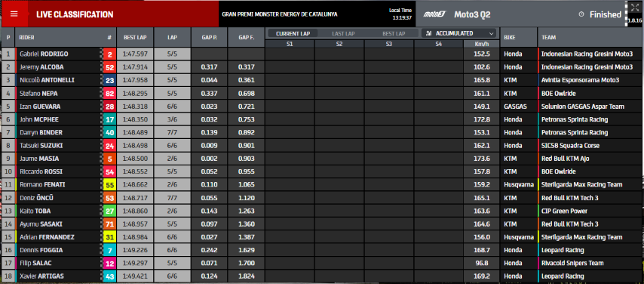The width and height of the screenshot is (644, 284).
Task: Click the Gran Premi Monster Energy event title
Action: pyautogui.click(x=279, y=14)
